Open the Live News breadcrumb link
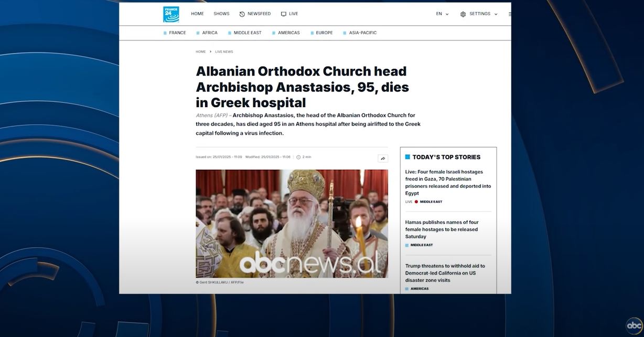Screen dimensions: 644x337 point(224,51)
